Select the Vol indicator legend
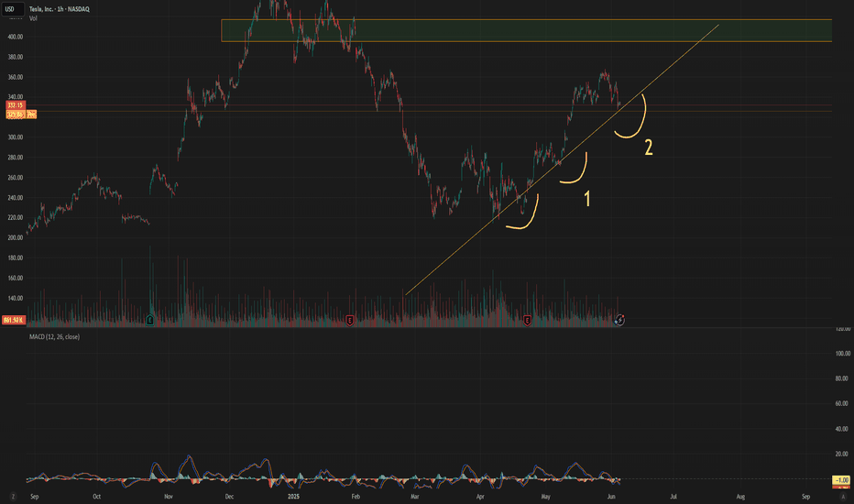Viewport: 854px width, 504px height. [33, 18]
